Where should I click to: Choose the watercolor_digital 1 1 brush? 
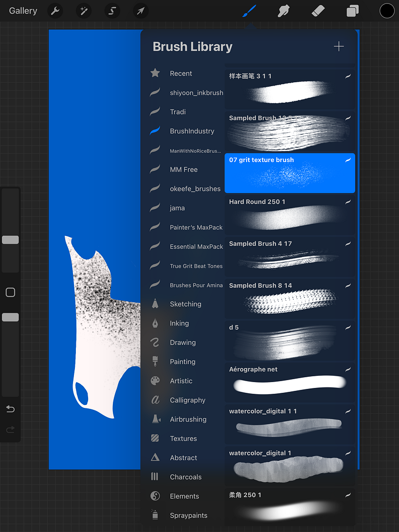point(290,424)
